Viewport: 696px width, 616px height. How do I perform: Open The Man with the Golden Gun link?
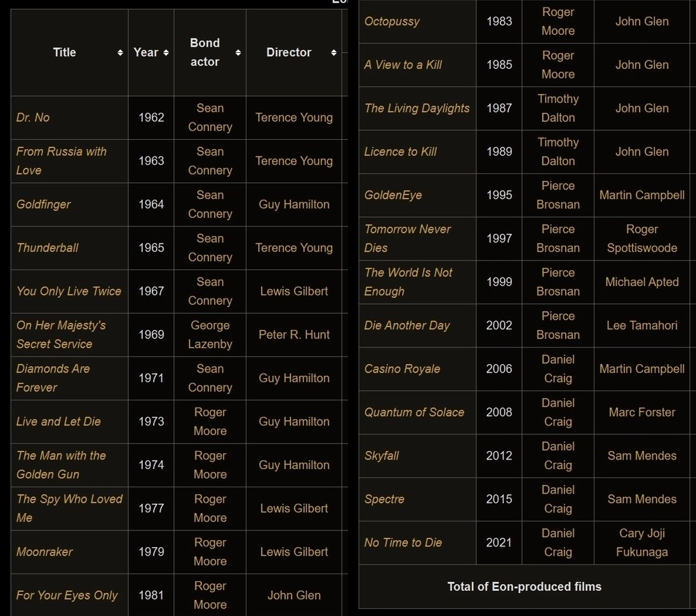coord(61,465)
